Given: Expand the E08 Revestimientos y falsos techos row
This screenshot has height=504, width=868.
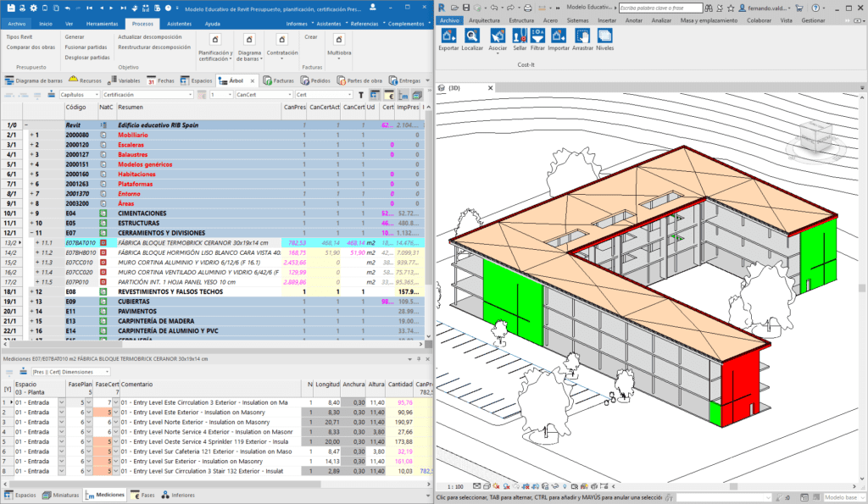Looking at the screenshot, I should (32, 291).
